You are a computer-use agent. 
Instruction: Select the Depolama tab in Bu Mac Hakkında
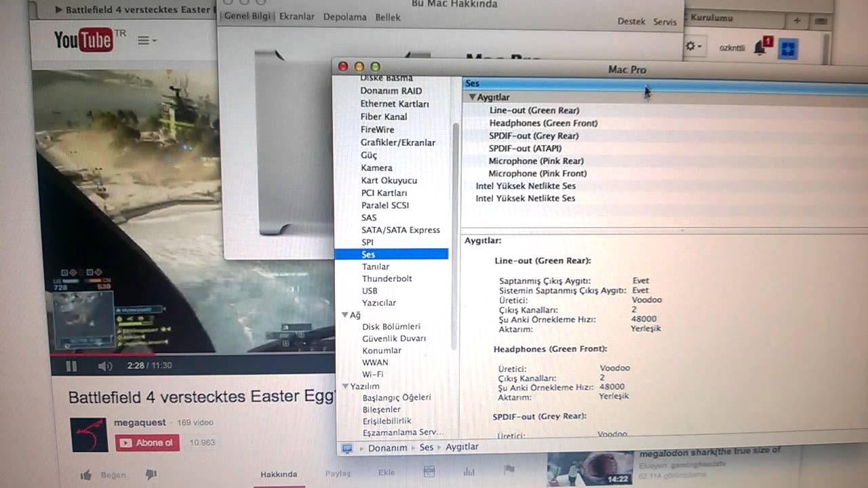(344, 17)
